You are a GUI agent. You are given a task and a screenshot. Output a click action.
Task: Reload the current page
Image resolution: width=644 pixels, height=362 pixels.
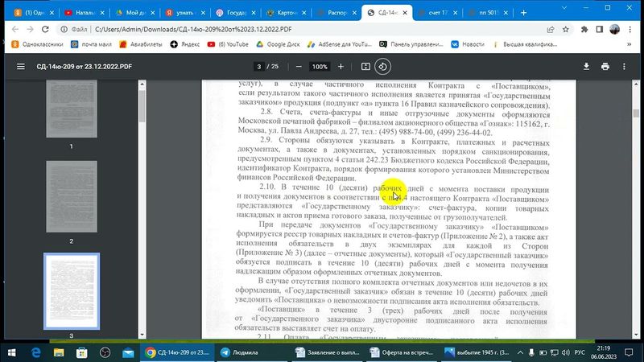point(45,29)
